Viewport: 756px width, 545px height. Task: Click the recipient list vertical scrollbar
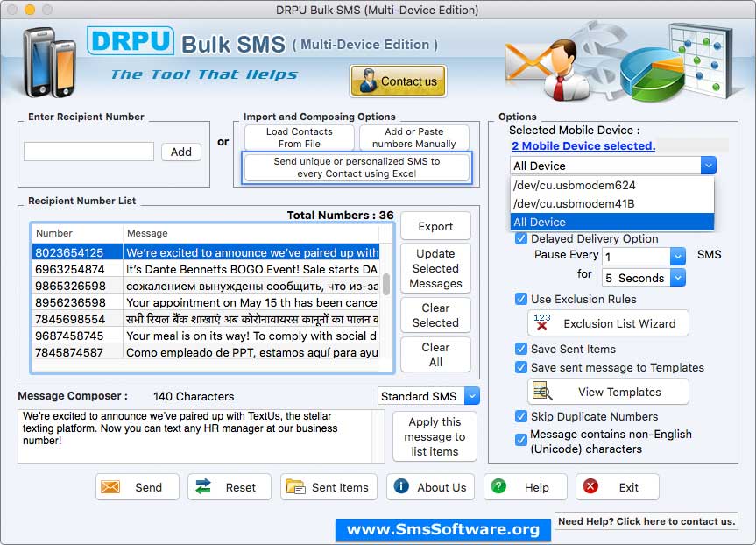click(x=386, y=284)
